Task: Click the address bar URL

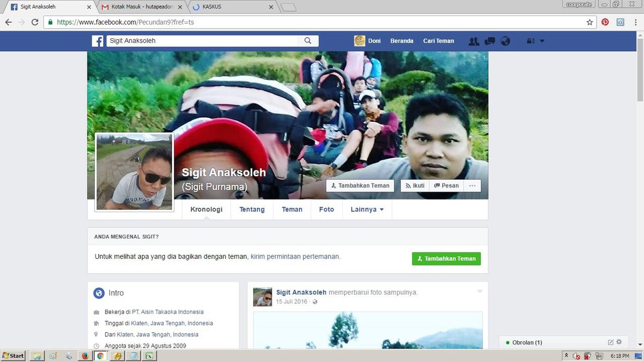Action: click(x=125, y=22)
